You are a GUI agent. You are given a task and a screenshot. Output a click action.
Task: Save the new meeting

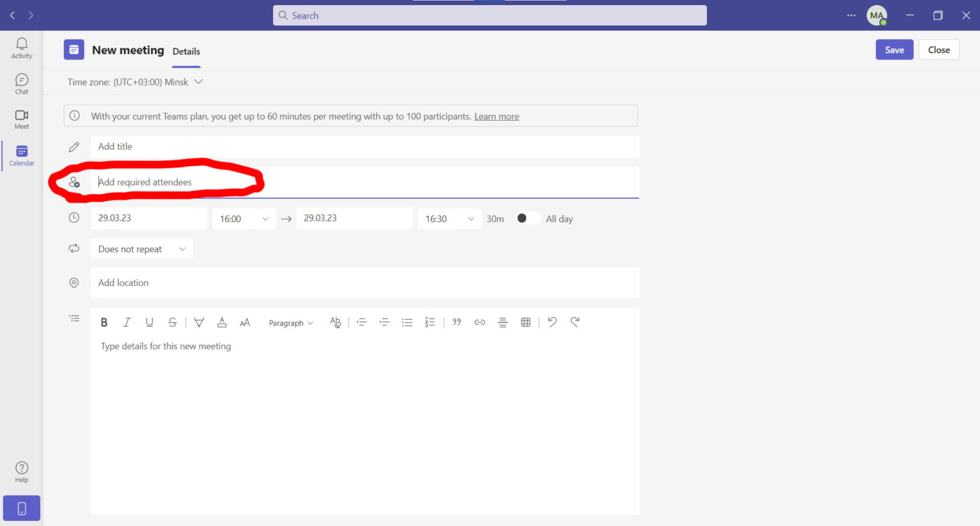click(x=894, y=50)
